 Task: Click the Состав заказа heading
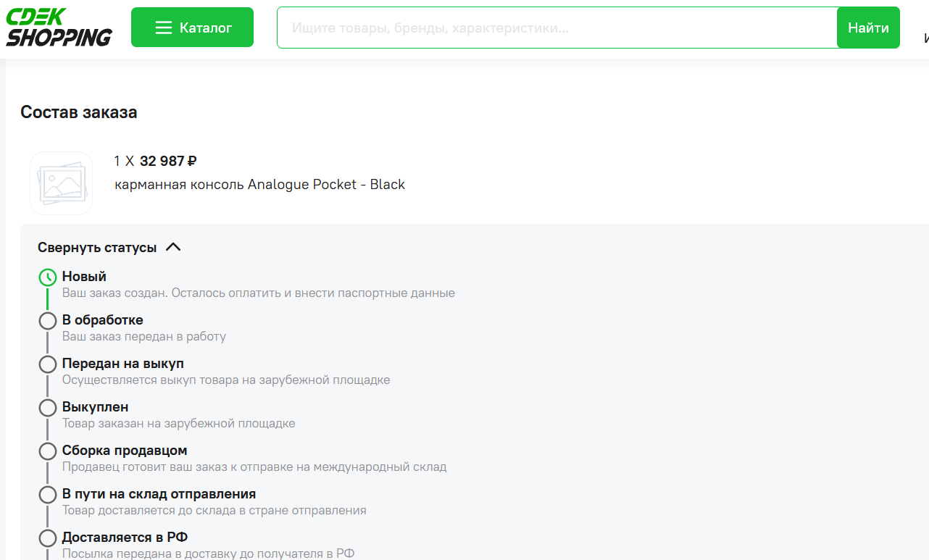click(79, 112)
